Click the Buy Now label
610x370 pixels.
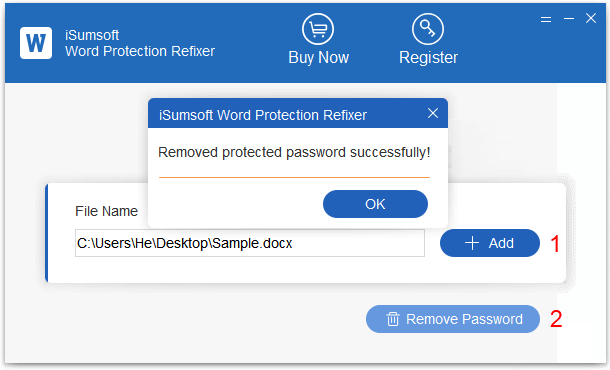pyautogui.click(x=318, y=58)
